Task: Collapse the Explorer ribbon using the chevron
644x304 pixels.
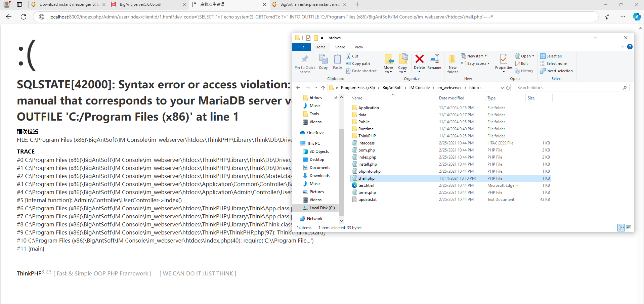Action: tap(622, 47)
